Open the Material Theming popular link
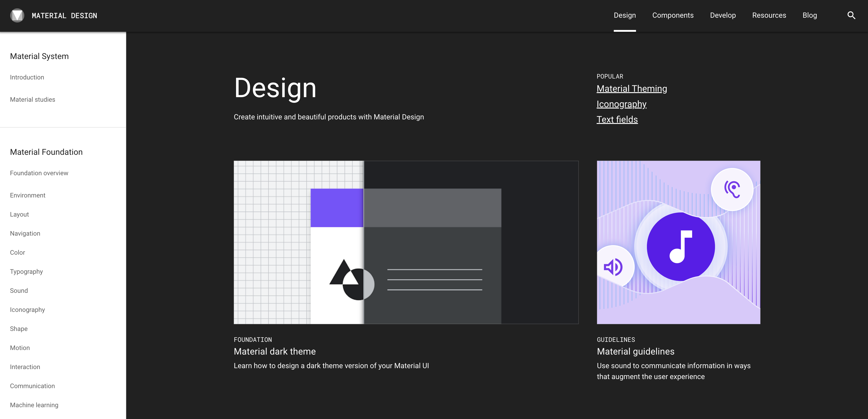This screenshot has width=868, height=419. pos(631,89)
